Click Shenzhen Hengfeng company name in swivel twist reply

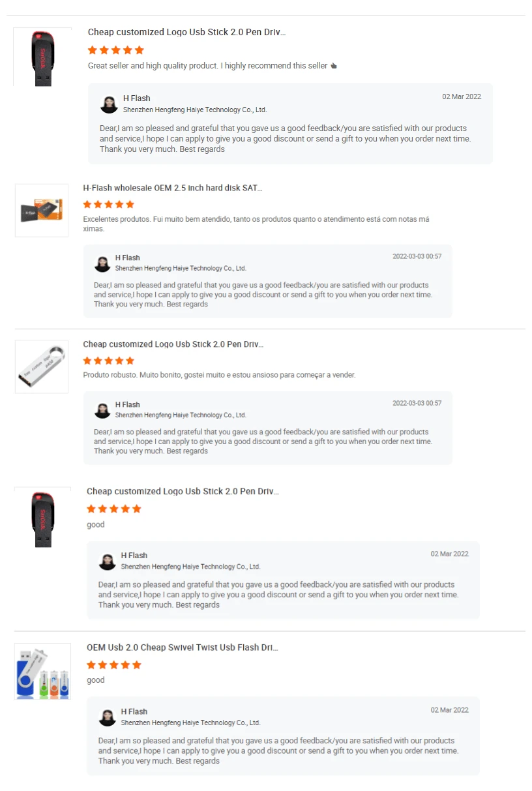pos(190,723)
